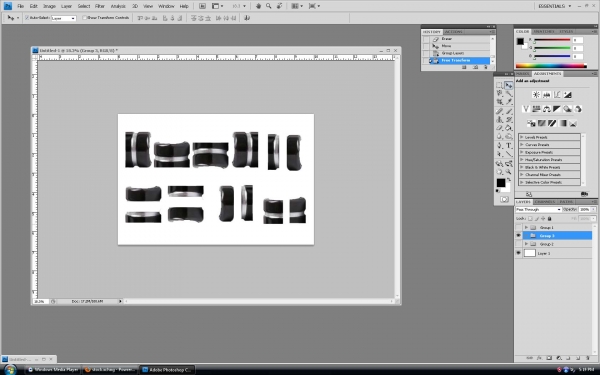Expand Exposure Presets list
600x375 pixels.
522,152
